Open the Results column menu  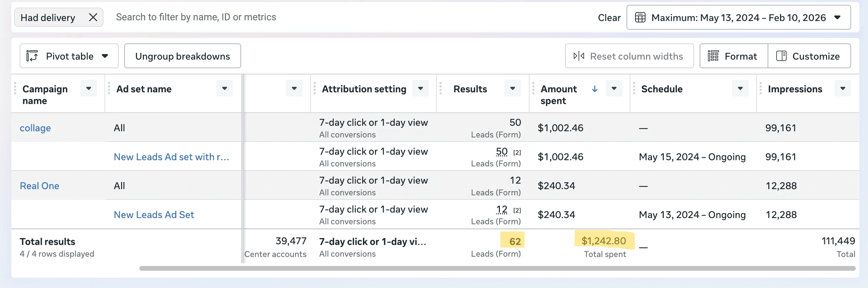[x=512, y=89]
